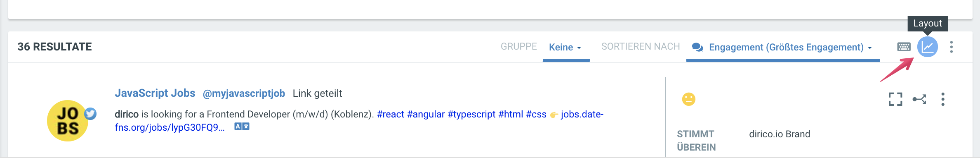Open the @myjavascriptjob handle
980x158 pixels.
point(244,93)
